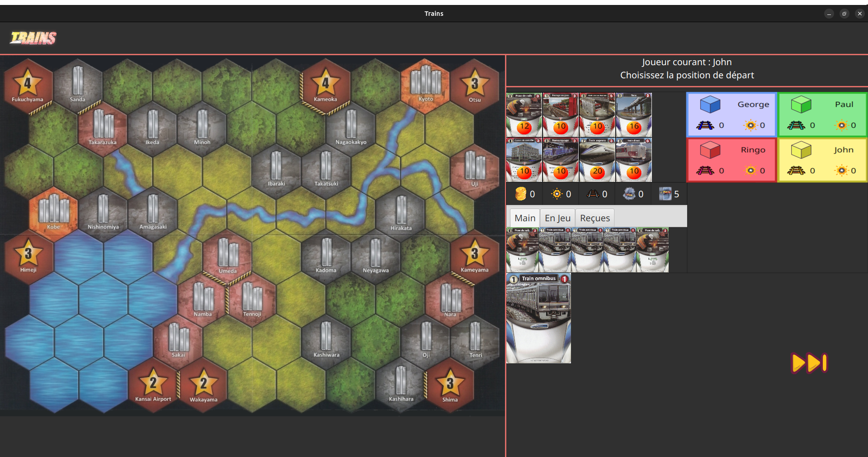Viewport: 868px width, 457px height.
Task: Open the En Jeu tab
Action: [557, 218]
